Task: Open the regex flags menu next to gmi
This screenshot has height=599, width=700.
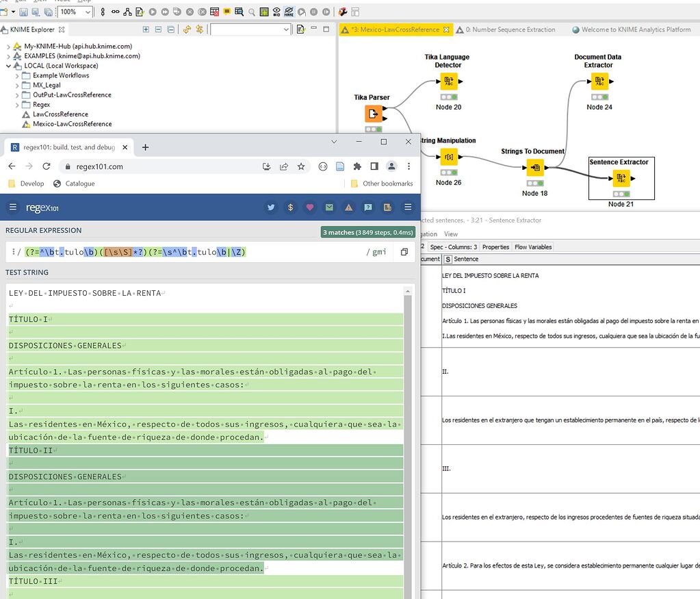Action: point(379,252)
